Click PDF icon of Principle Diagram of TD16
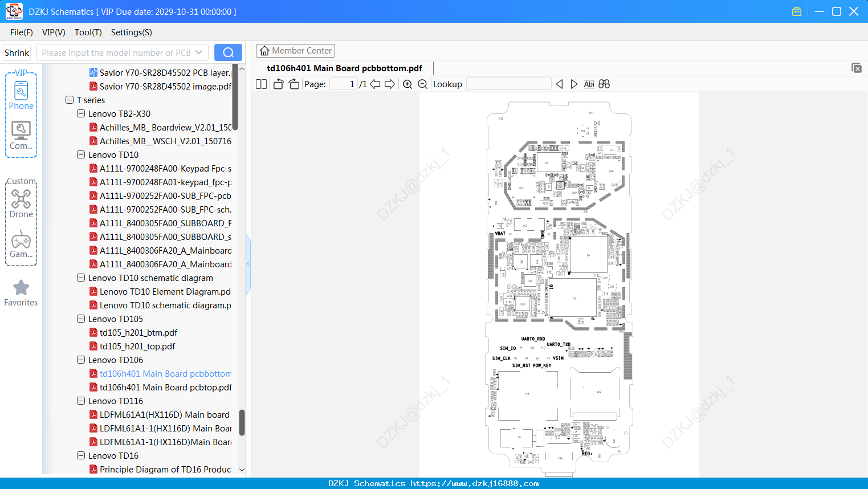This screenshot has height=489, width=868. (x=93, y=469)
